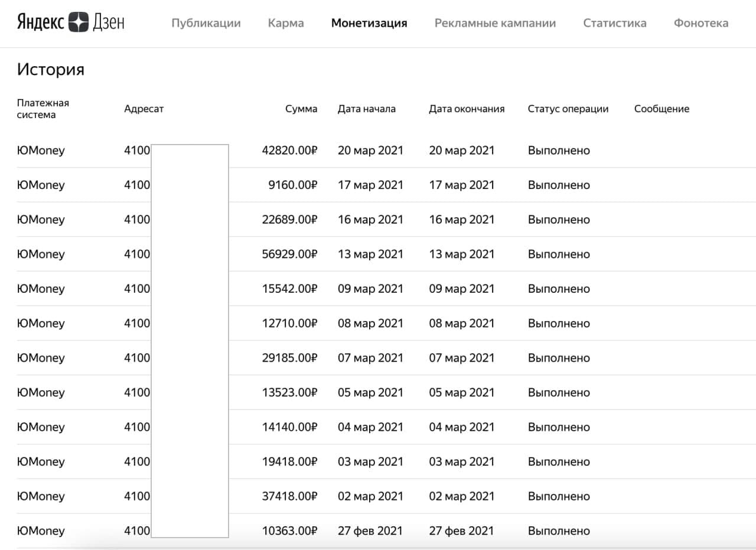Click end date in the 9160.00₽ row
Screen dimensions: 756x550
point(462,185)
